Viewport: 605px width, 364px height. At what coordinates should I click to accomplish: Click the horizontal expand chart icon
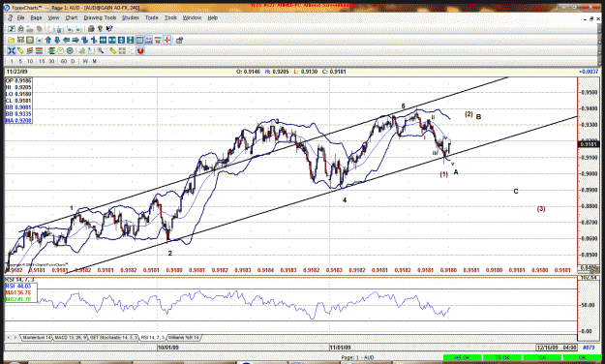(x=103, y=40)
